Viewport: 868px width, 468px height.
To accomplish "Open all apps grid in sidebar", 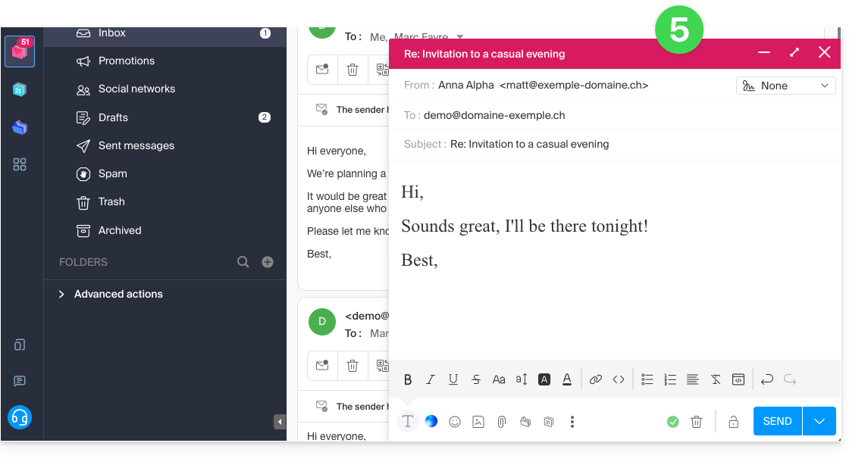I will click(x=20, y=164).
